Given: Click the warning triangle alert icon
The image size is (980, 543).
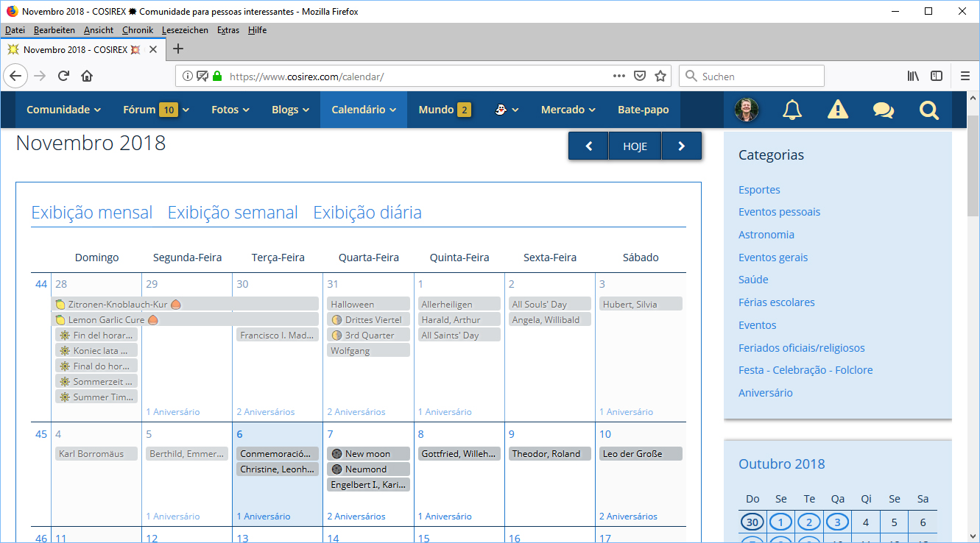Looking at the screenshot, I should 837,110.
